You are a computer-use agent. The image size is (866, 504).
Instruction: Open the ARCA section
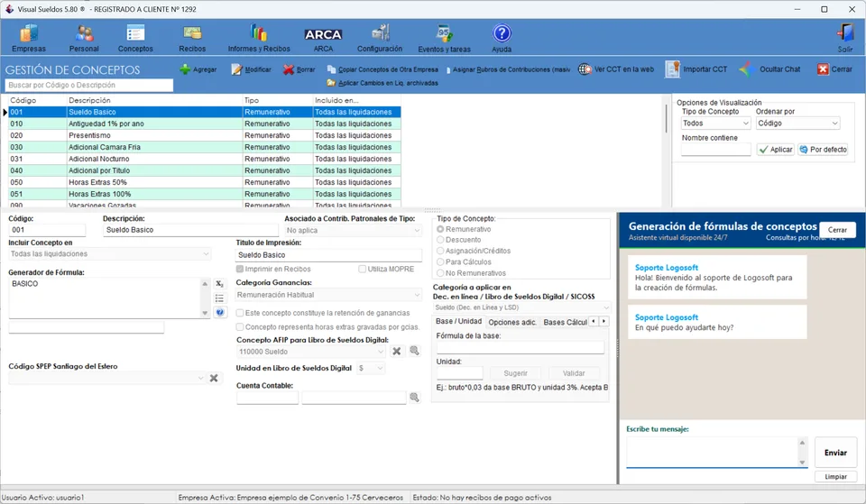[x=323, y=39]
